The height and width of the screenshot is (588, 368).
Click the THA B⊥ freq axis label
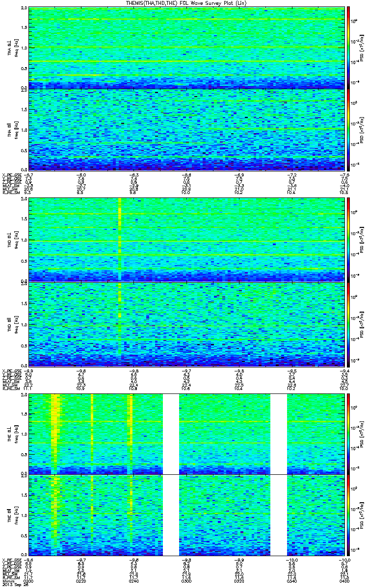12,48
